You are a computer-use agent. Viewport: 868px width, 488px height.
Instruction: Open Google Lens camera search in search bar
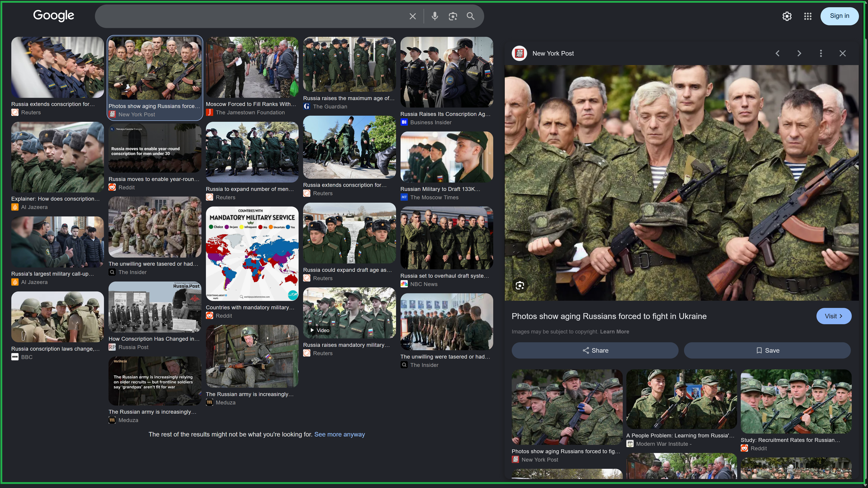(453, 16)
